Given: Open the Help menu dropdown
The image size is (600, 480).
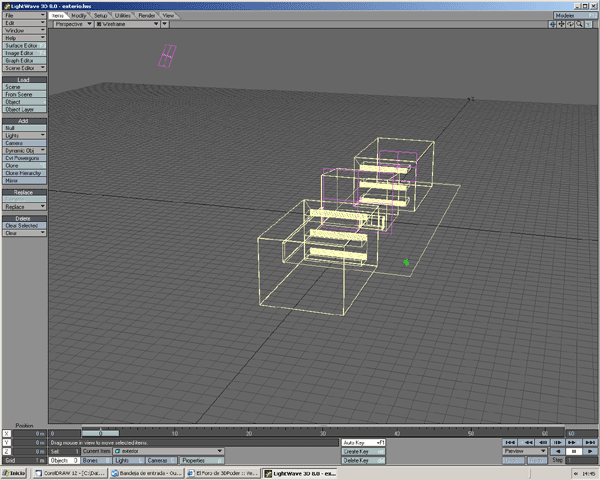Looking at the screenshot, I should (24, 38).
